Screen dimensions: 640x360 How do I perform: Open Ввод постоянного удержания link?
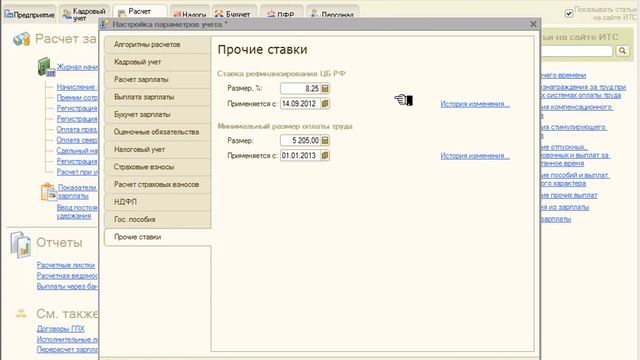[78, 211]
